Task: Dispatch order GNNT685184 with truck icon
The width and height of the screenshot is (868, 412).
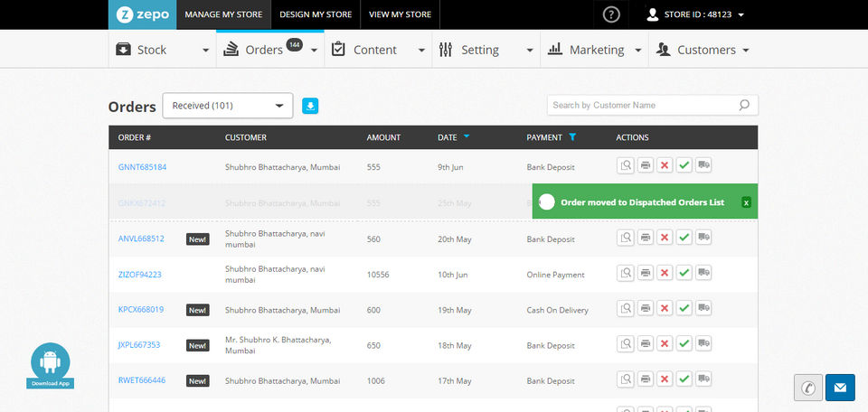Action: click(703, 165)
